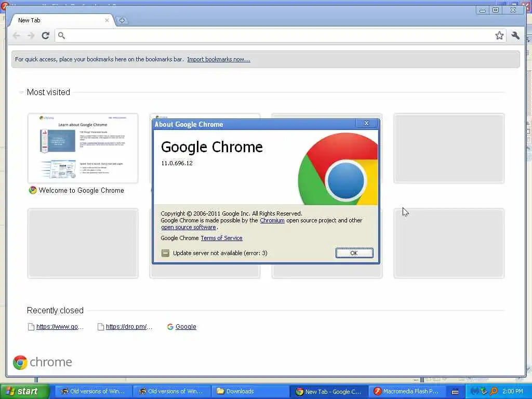Bookmark this page with the star icon
This screenshot has width=532, height=399.
click(x=499, y=35)
